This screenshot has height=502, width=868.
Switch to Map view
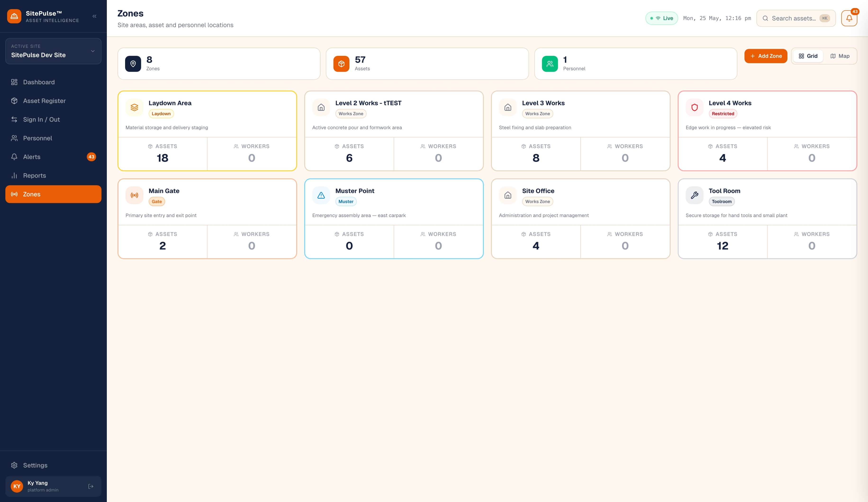840,56
